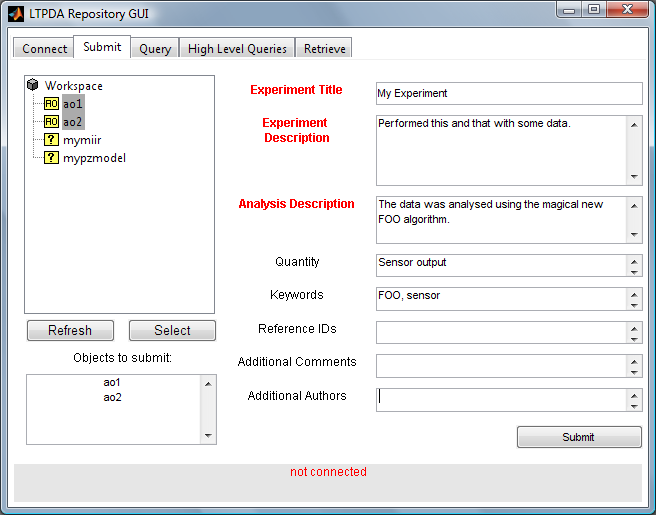Click up arrow of Analysis Description scrollbar
Screen dimensions: 656x515
point(634,206)
